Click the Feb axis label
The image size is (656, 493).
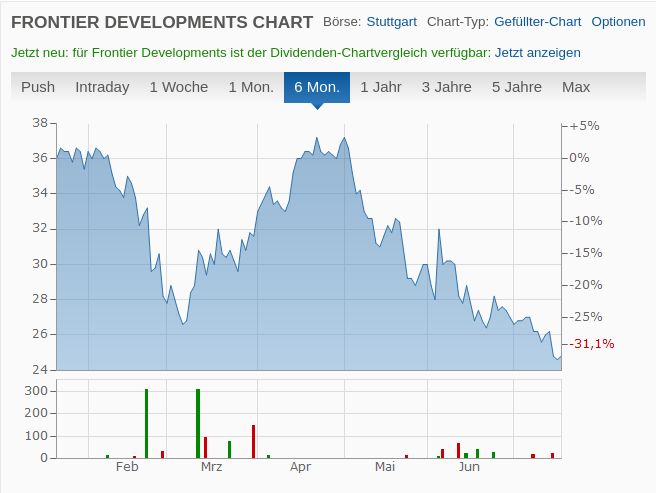coord(127,467)
